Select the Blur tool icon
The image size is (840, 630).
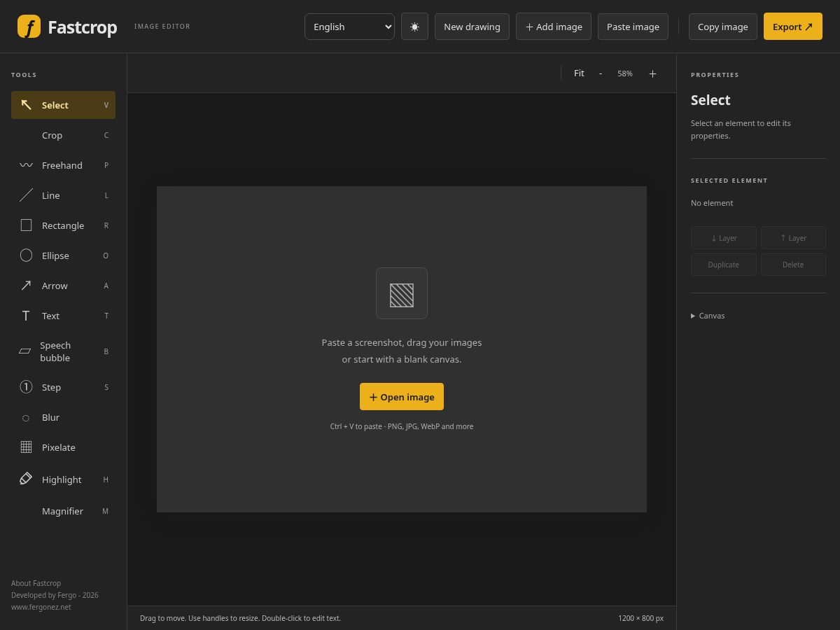[26, 418]
